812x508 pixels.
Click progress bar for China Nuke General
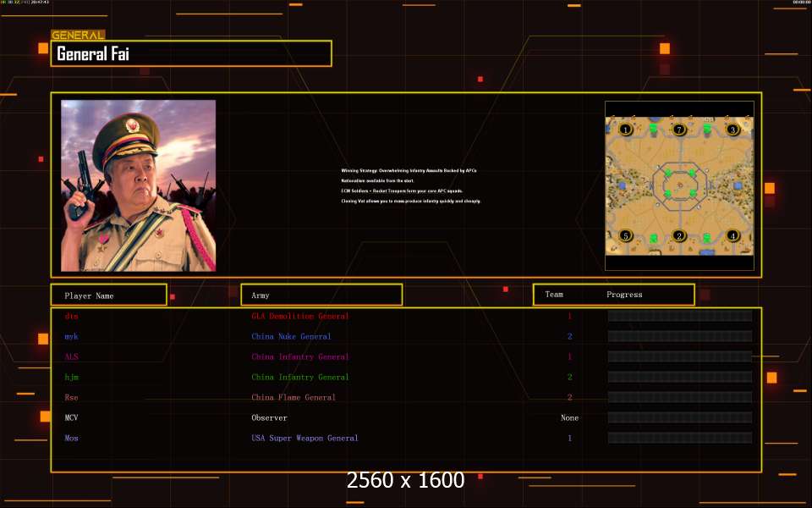[x=680, y=336]
